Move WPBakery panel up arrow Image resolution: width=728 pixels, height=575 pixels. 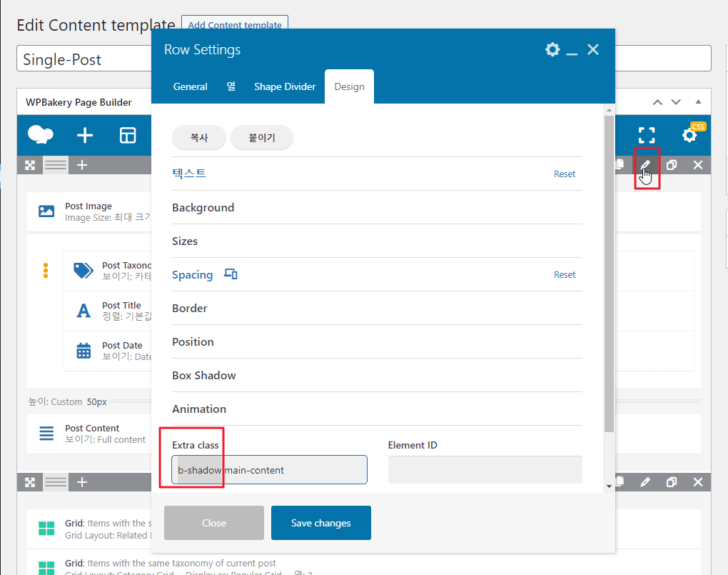657,102
